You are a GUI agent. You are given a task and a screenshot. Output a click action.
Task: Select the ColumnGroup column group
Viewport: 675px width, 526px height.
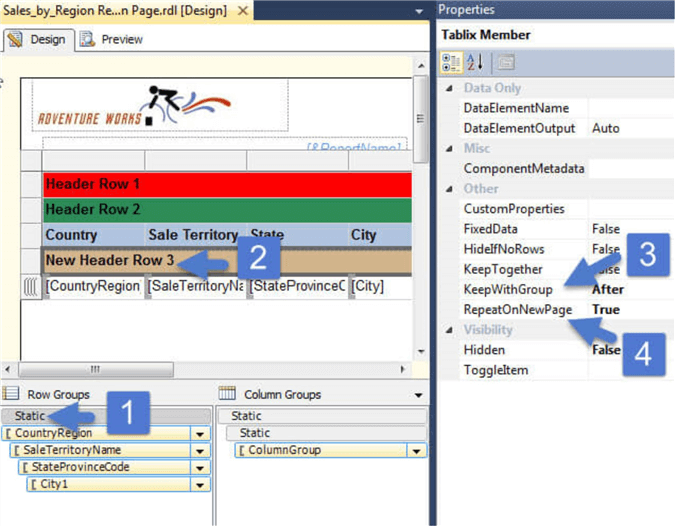[321, 451]
